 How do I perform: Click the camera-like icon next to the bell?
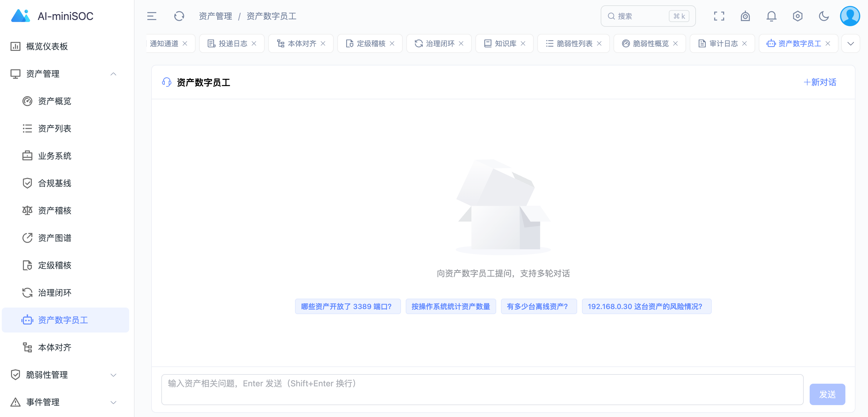745,16
